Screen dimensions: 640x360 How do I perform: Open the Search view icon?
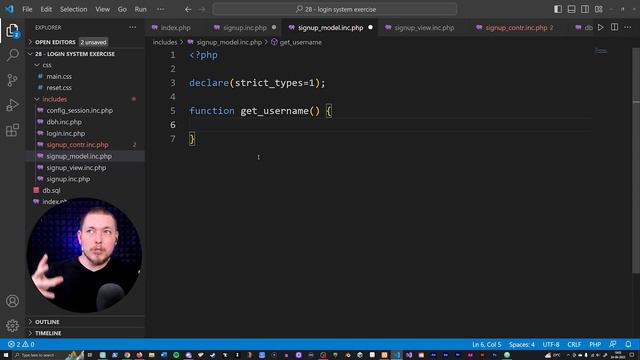[12, 55]
